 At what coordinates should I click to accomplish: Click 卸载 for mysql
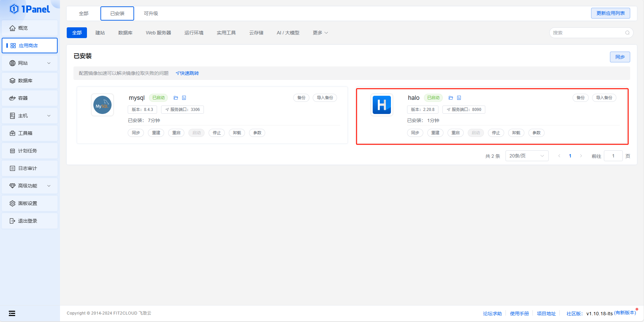(237, 133)
